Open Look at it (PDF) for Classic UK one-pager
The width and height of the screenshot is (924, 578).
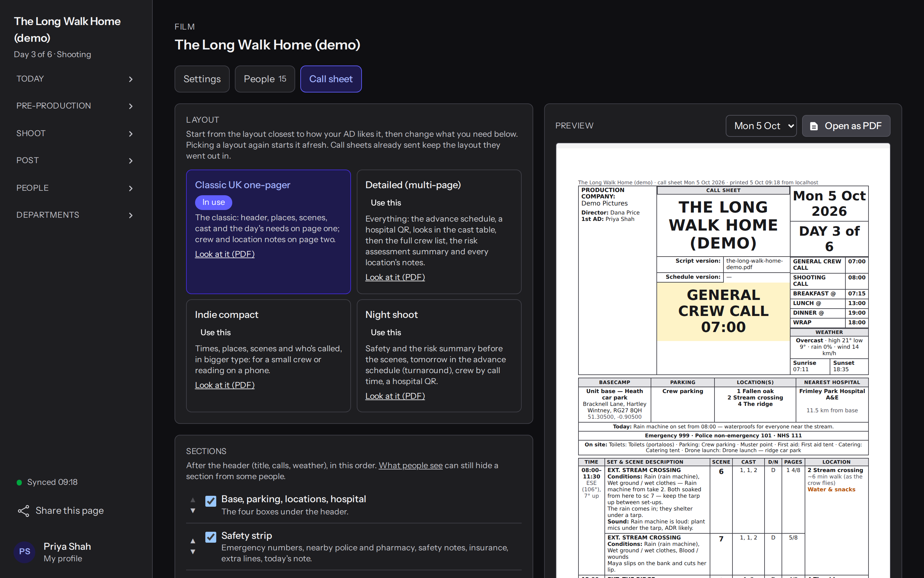(225, 254)
